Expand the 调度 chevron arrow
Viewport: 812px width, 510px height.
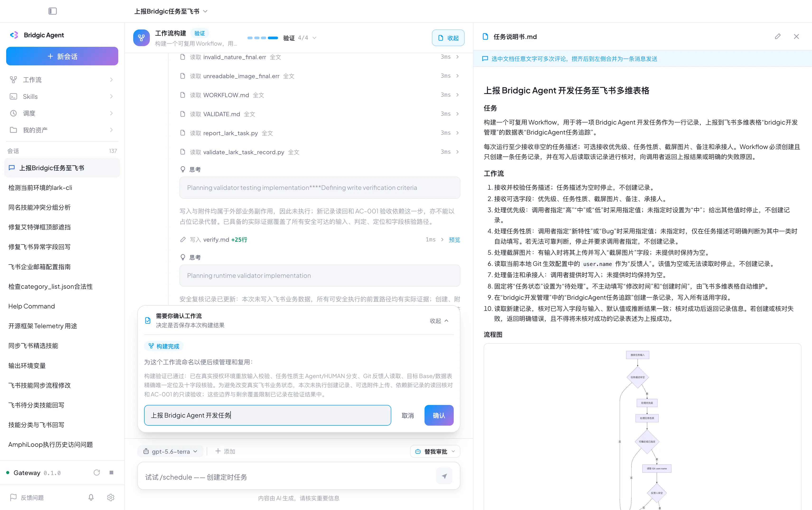pos(111,113)
